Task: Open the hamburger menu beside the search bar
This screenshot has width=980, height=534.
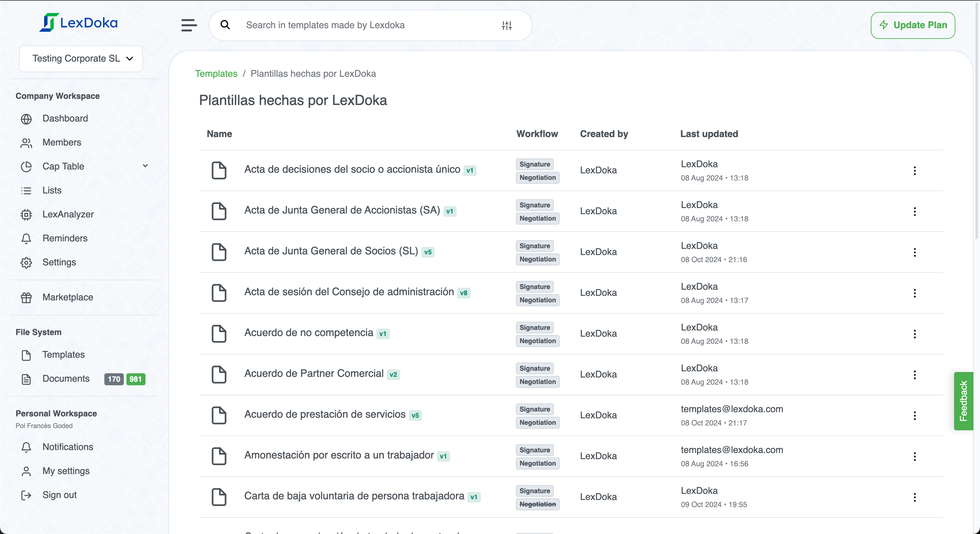Action: click(189, 25)
